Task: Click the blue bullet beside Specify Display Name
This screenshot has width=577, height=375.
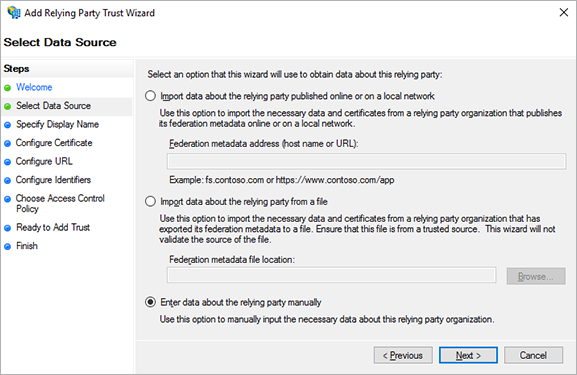Action: pos(7,125)
